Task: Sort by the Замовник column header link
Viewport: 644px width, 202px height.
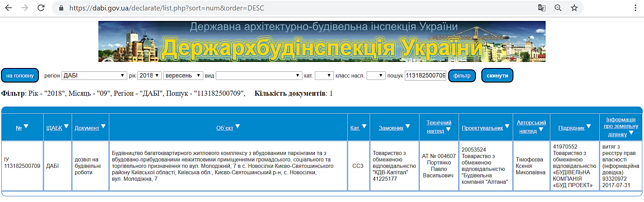Action: (x=391, y=128)
